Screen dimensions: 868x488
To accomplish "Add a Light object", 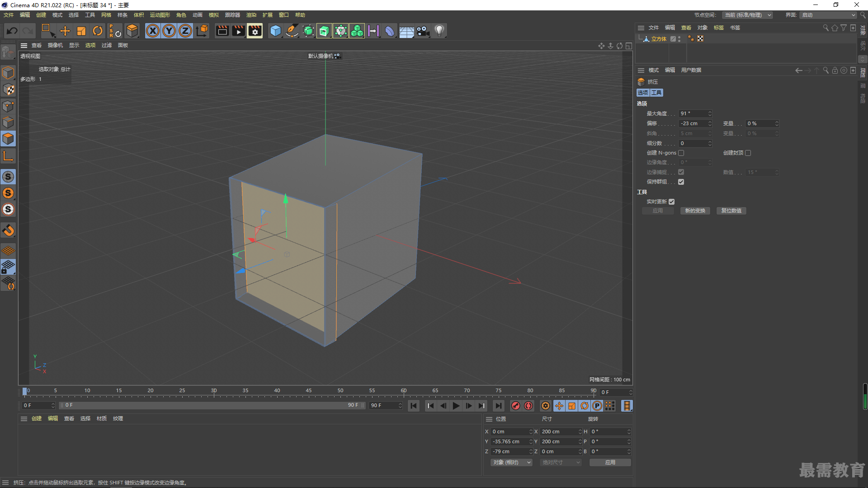I will (439, 31).
